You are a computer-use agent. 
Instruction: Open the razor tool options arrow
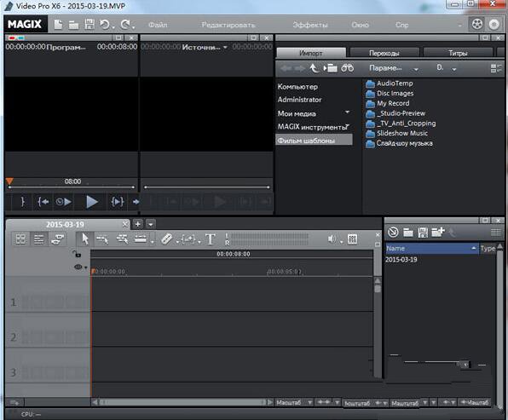click(177, 242)
